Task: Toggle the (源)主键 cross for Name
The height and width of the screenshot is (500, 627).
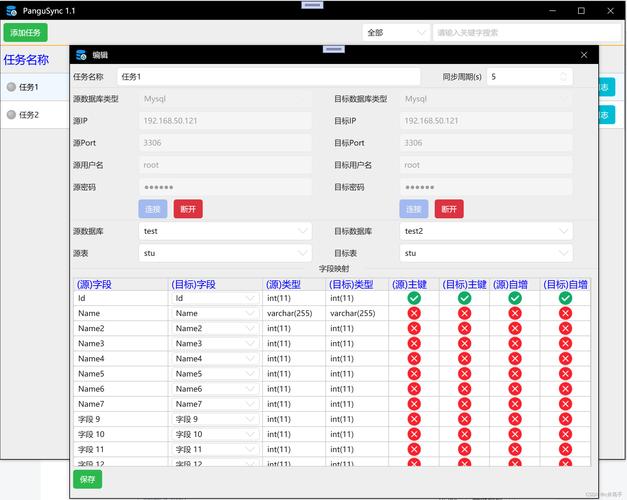Action: point(414,313)
